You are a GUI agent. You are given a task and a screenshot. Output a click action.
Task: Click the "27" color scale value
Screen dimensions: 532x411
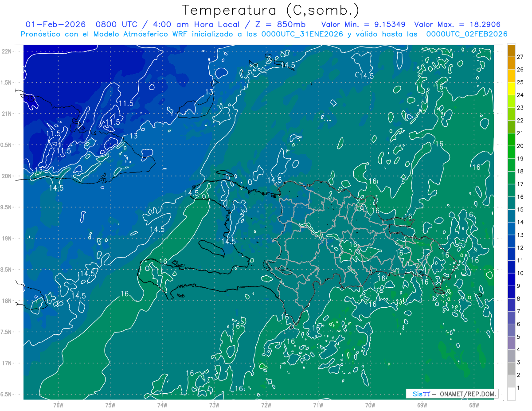pos(520,57)
